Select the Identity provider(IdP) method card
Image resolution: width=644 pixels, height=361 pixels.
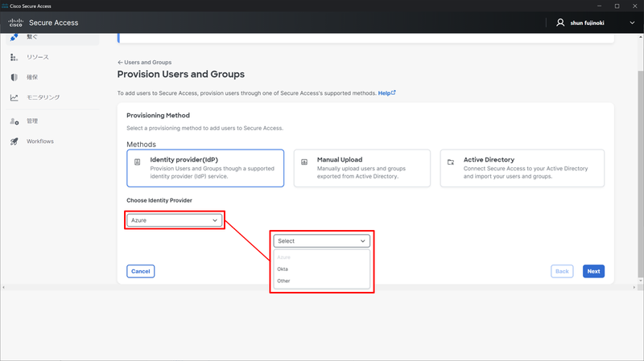click(205, 168)
